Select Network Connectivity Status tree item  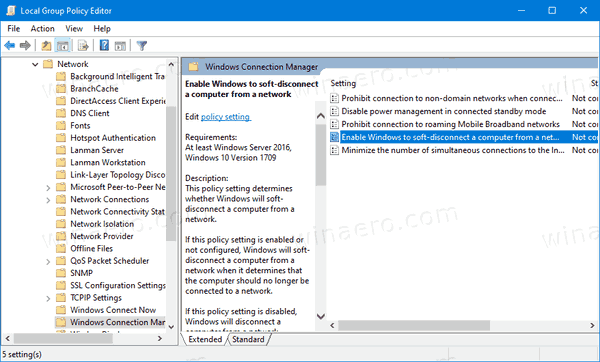[117, 212]
